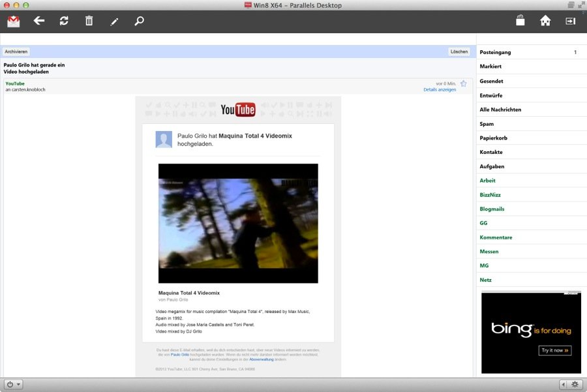Select the Kommentare label

coord(532,237)
